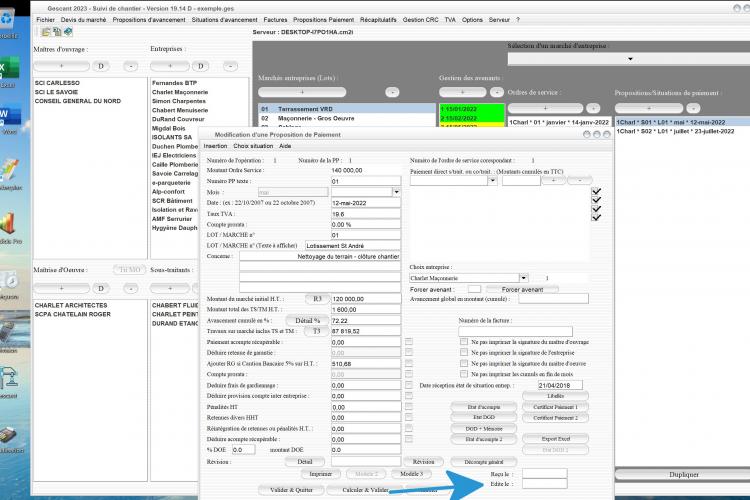
Task: Open the Gescant desktop shortcut
Action: coord(9,380)
